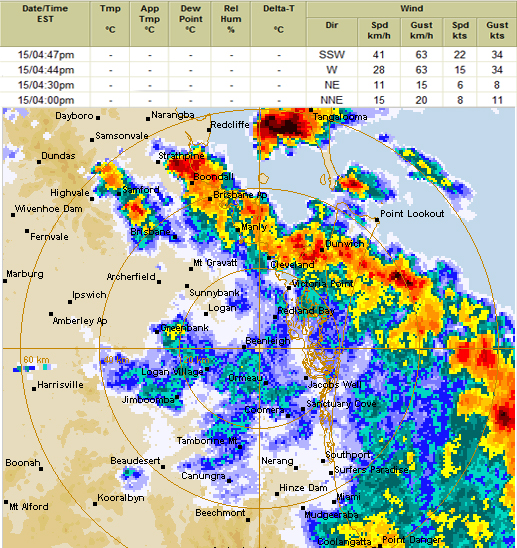This screenshot has width=517, height=548.
Task: Click the Delta-T column header
Action: coord(279,23)
